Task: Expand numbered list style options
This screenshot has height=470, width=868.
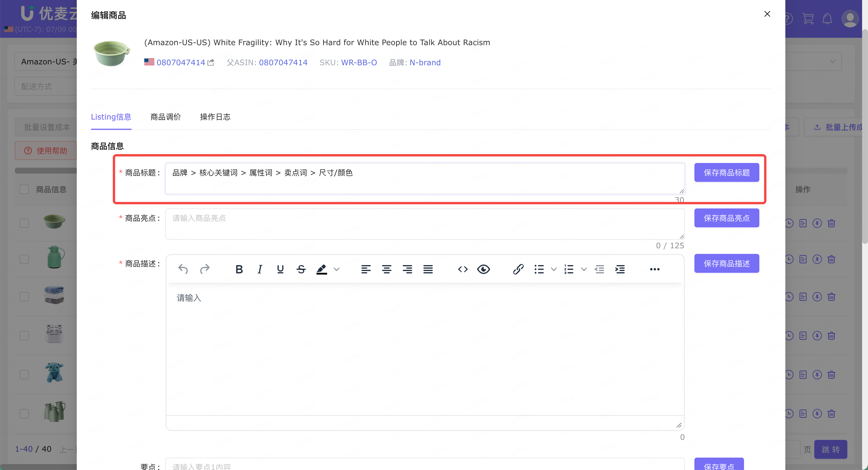Action: click(x=584, y=269)
